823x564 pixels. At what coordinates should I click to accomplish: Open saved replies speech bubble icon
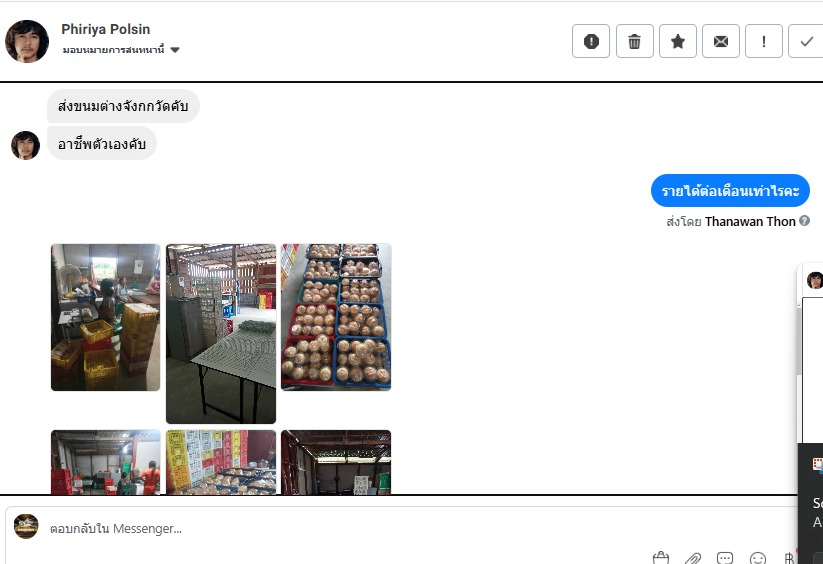pyautogui.click(x=725, y=558)
